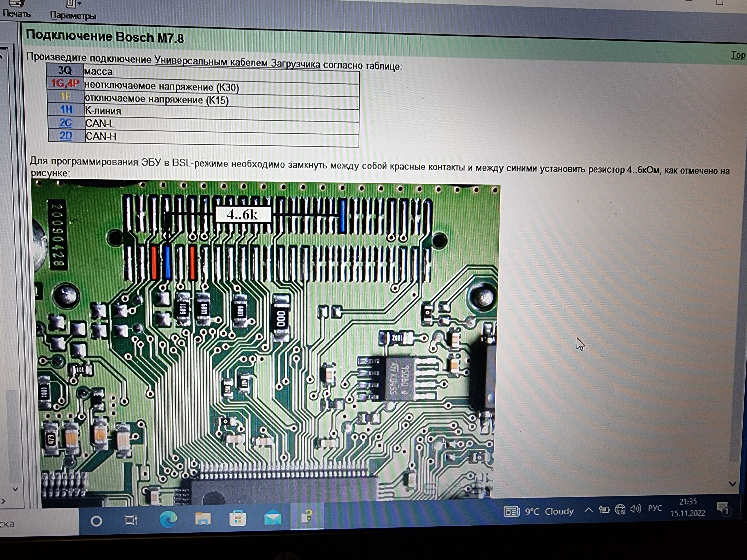
Task: Click the Параметры (Options) toolbar icon
Action: [x=71, y=5]
